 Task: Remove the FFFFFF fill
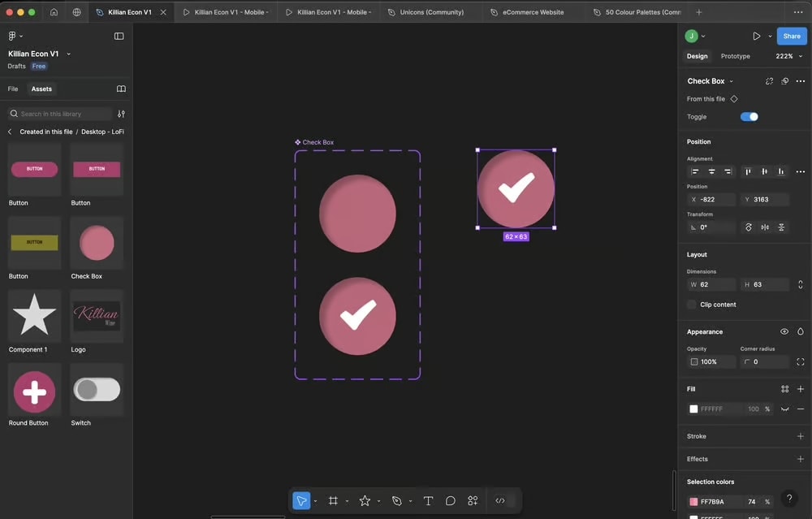pos(801,409)
